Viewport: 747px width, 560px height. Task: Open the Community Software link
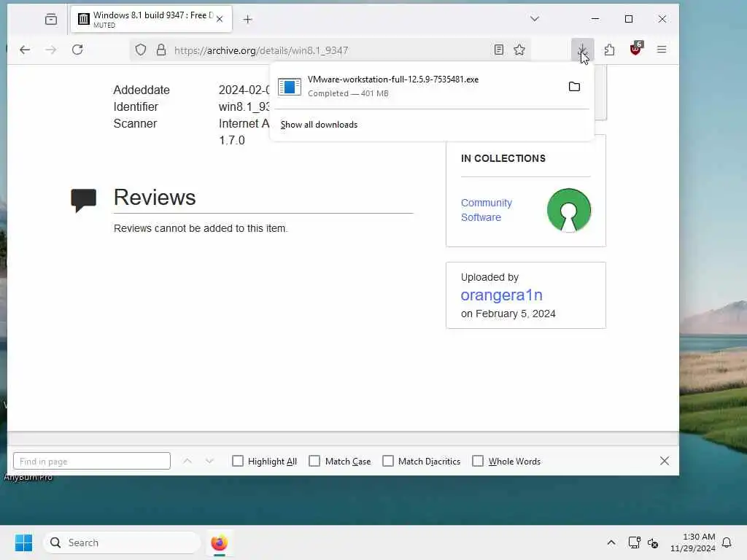click(x=487, y=210)
